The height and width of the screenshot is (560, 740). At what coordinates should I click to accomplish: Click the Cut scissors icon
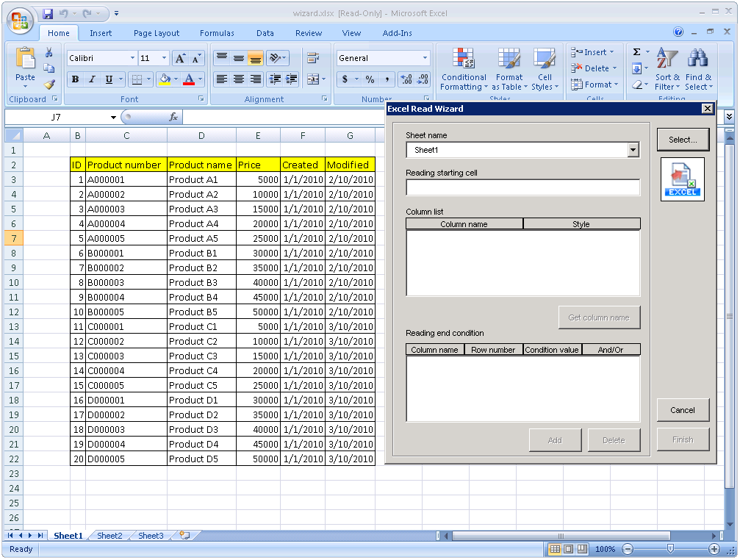pos(49,53)
